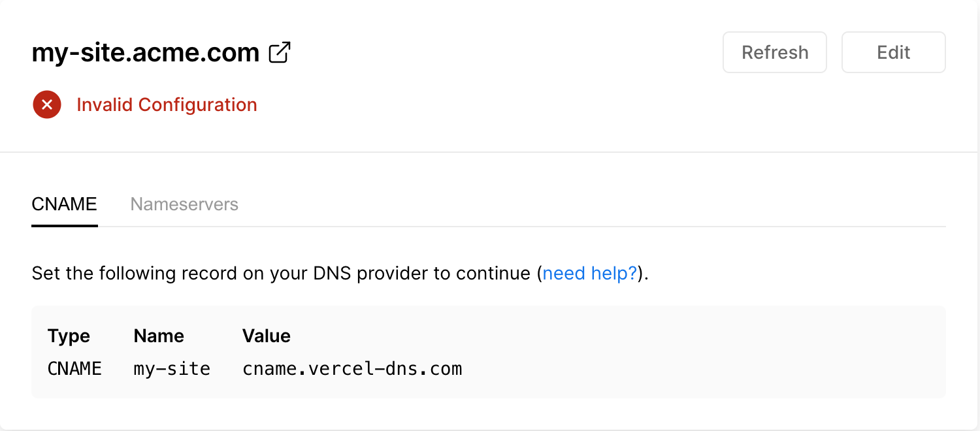The image size is (980, 431).
Task: Click the my-site.acme.com domain heading
Action: (x=146, y=53)
